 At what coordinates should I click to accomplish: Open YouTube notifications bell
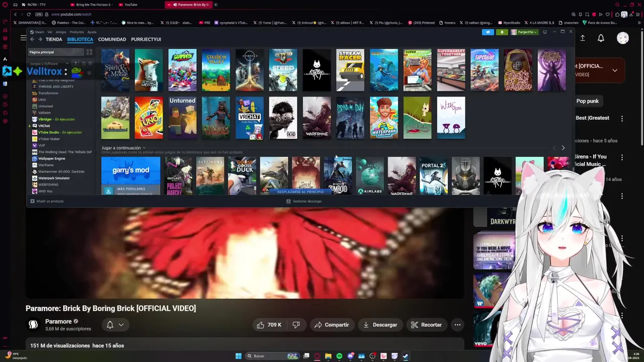point(601,38)
